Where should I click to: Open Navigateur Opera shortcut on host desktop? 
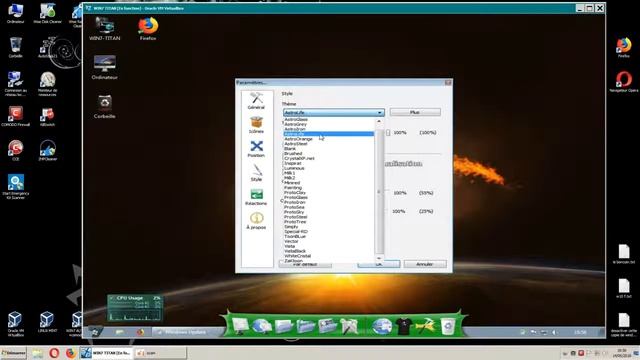(624, 82)
